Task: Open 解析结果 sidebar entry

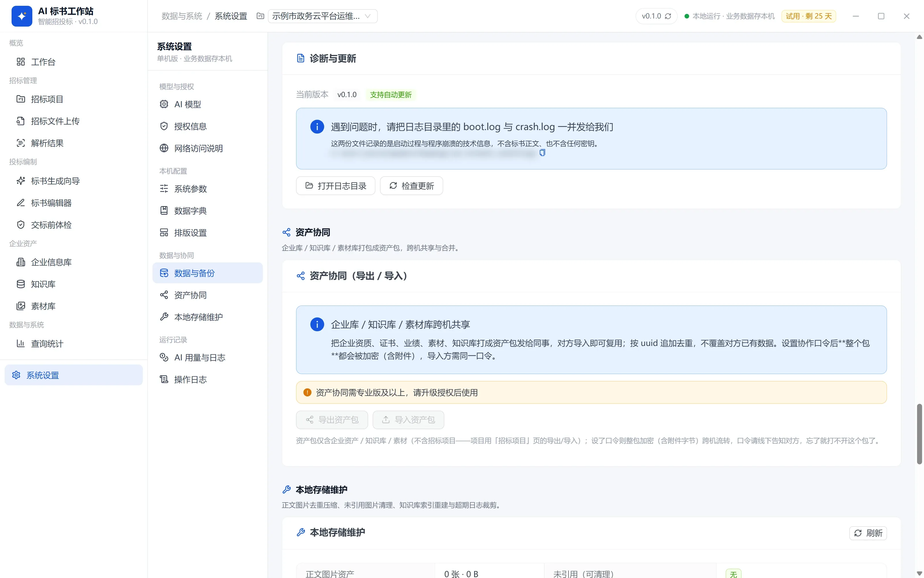Action: [x=74, y=143]
